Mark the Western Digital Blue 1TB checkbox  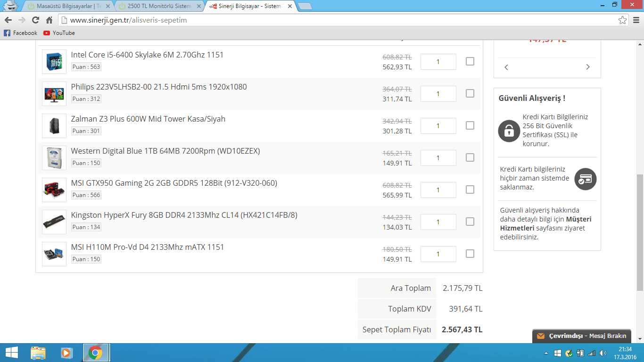(470, 157)
